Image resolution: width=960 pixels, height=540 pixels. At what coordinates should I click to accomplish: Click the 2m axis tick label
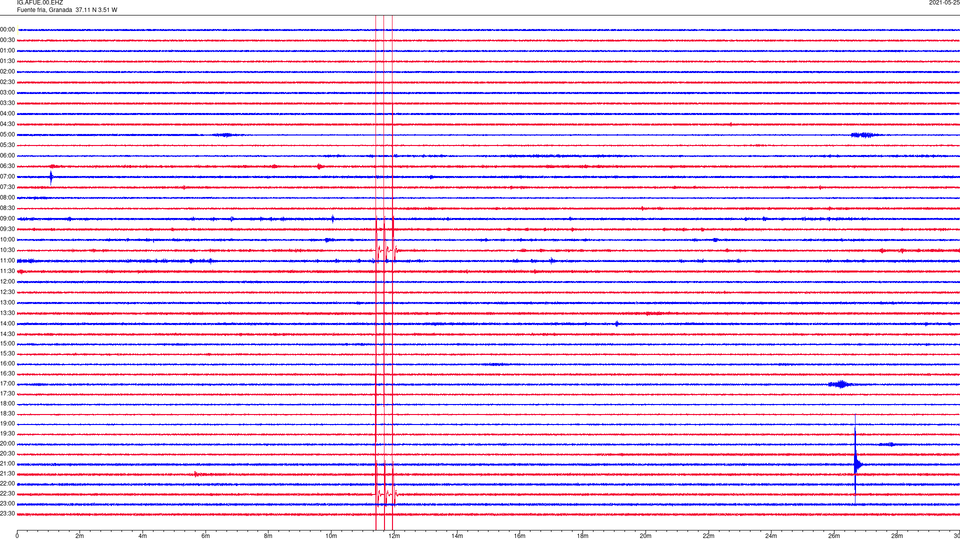(80, 536)
